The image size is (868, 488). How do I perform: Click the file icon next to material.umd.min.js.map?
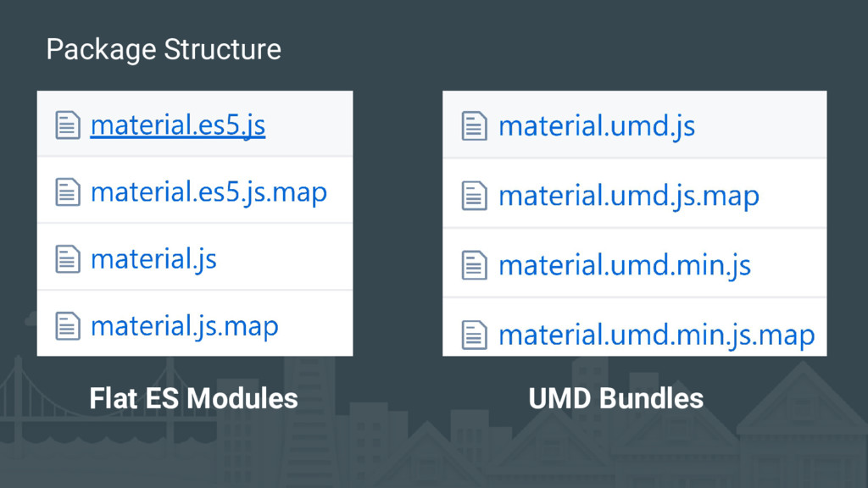click(x=475, y=335)
